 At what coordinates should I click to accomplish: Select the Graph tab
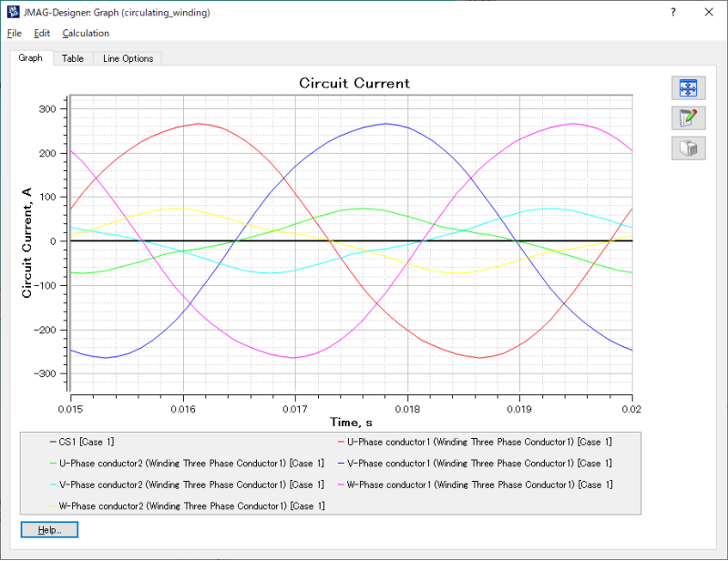pyautogui.click(x=30, y=58)
